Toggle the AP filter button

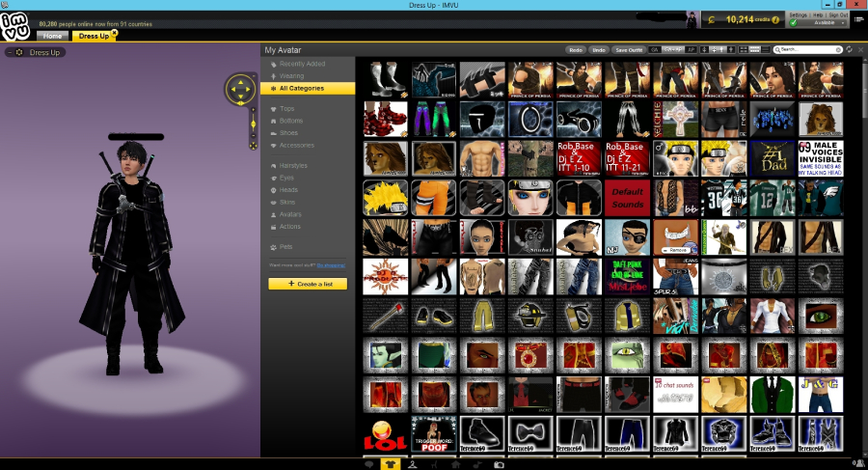(691, 50)
